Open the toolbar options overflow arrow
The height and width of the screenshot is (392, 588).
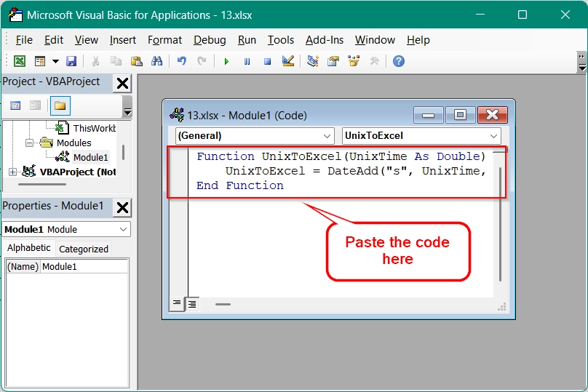tap(582, 68)
